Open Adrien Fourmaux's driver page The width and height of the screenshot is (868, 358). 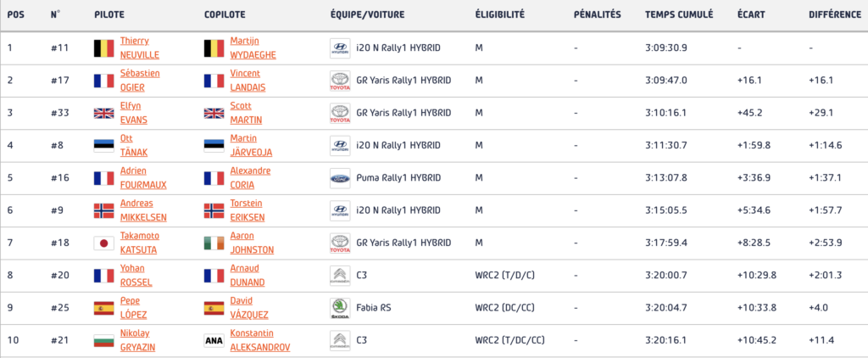141,178
